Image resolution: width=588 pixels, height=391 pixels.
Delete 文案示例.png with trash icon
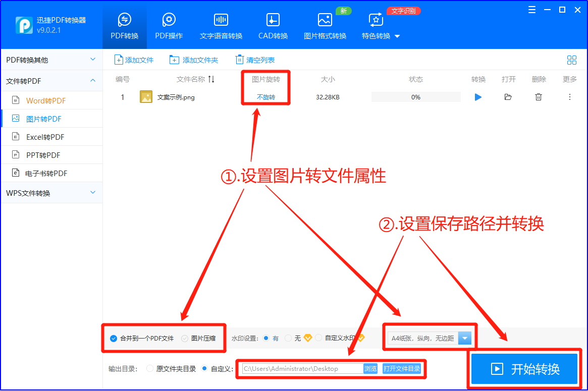539,97
